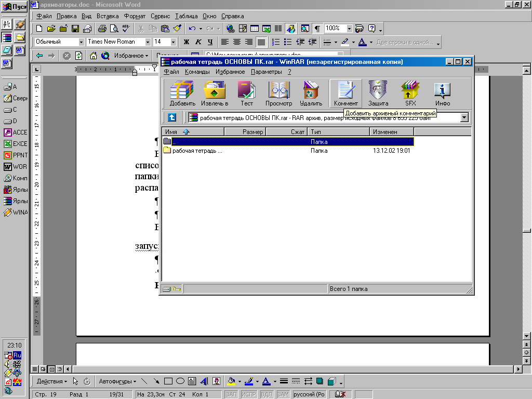
Task: Toggle numbered list formatting
Action: pyautogui.click(x=276, y=42)
